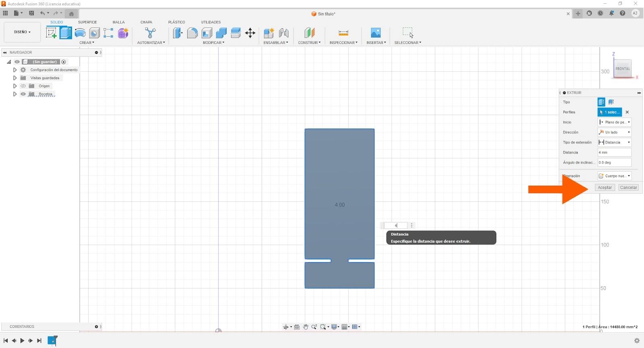
Task: Save the document with Save icon
Action: click(x=31, y=13)
